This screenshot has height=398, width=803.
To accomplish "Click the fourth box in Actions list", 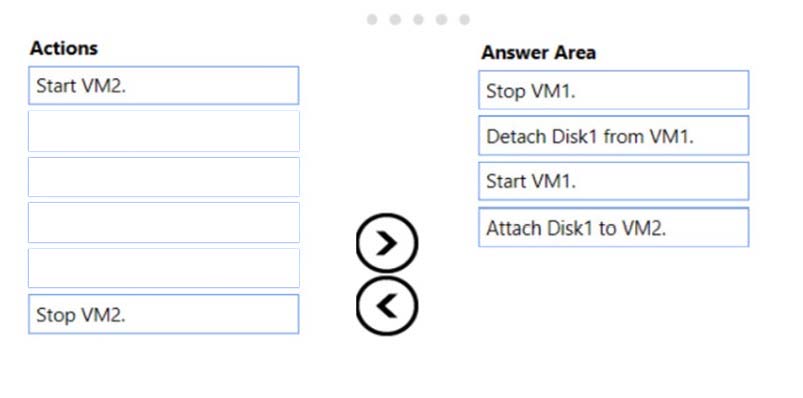I will point(164,222).
